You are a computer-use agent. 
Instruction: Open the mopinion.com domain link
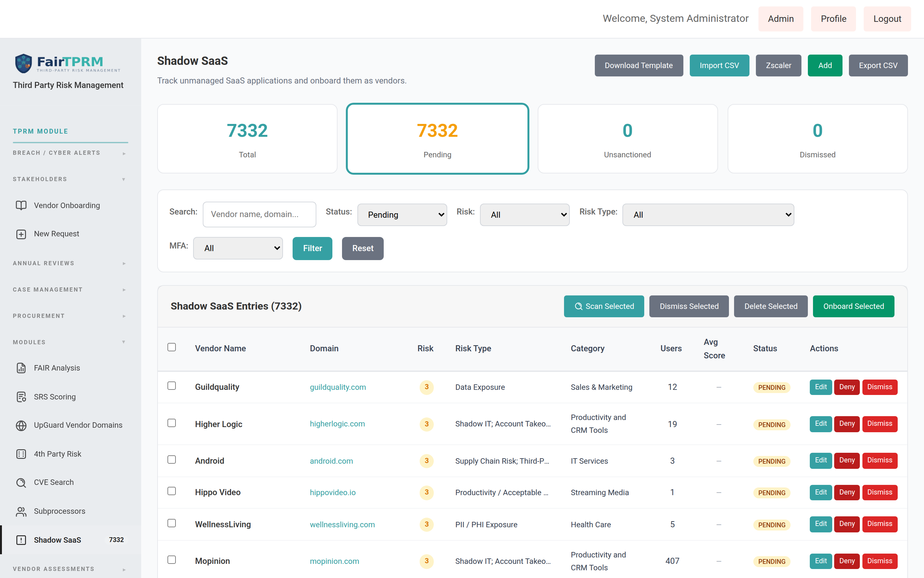pos(334,561)
